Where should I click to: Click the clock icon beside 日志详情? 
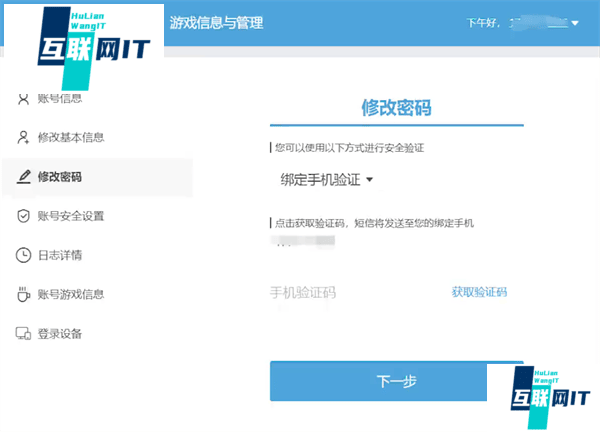pyautogui.click(x=23, y=255)
